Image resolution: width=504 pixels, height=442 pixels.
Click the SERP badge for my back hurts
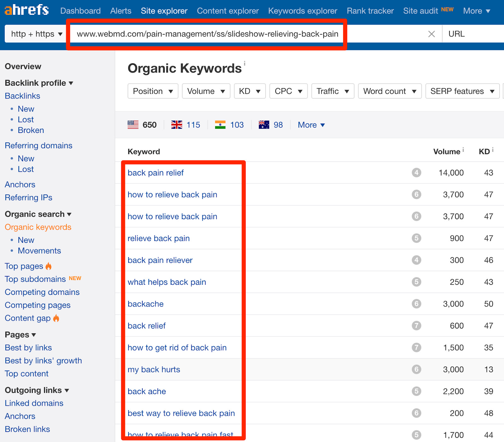point(416,369)
